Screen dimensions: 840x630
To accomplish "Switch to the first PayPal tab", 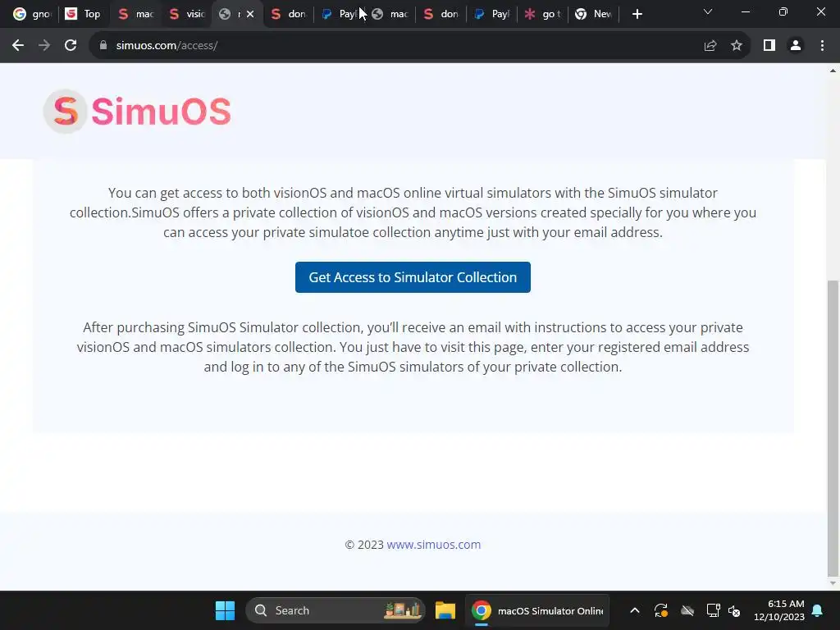I will tap(338, 14).
